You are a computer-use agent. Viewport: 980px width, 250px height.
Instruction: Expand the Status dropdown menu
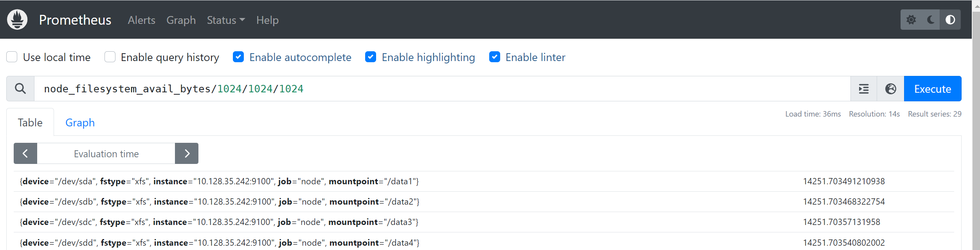point(226,20)
